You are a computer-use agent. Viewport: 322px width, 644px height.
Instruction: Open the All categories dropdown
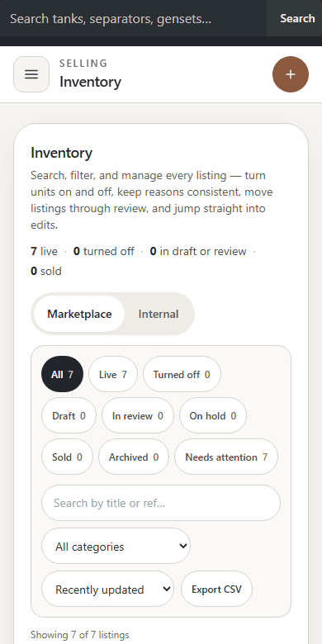[116, 546]
